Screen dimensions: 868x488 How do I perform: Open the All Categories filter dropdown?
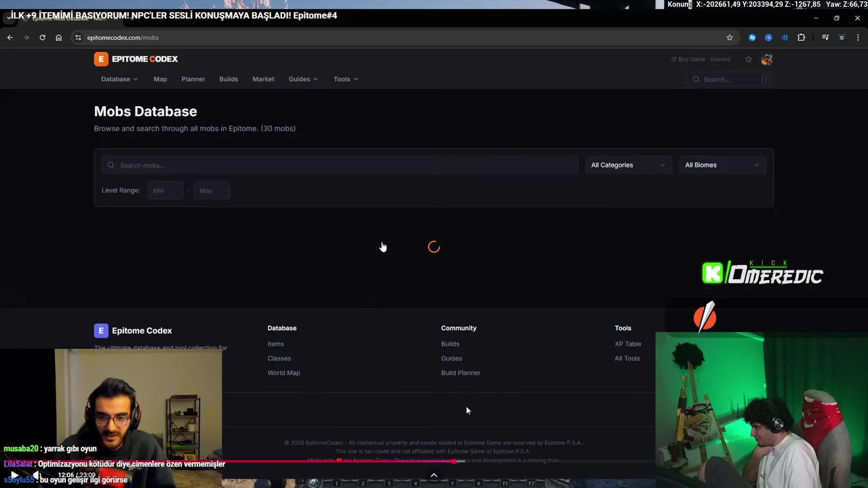628,165
